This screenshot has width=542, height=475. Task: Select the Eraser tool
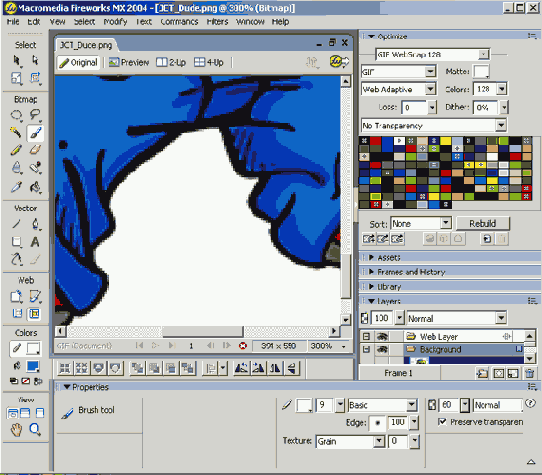(35, 150)
